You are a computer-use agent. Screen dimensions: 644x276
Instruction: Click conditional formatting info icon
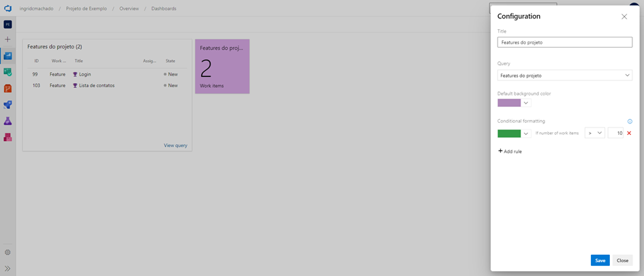point(630,121)
